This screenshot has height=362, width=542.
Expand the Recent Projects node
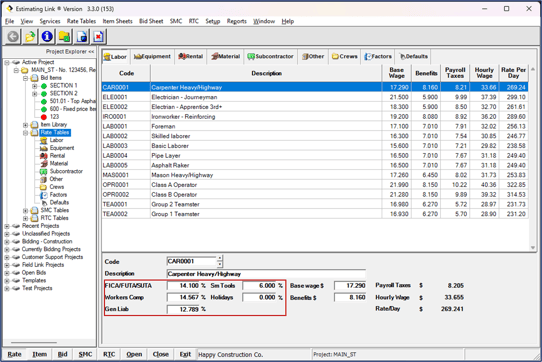point(7,226)
